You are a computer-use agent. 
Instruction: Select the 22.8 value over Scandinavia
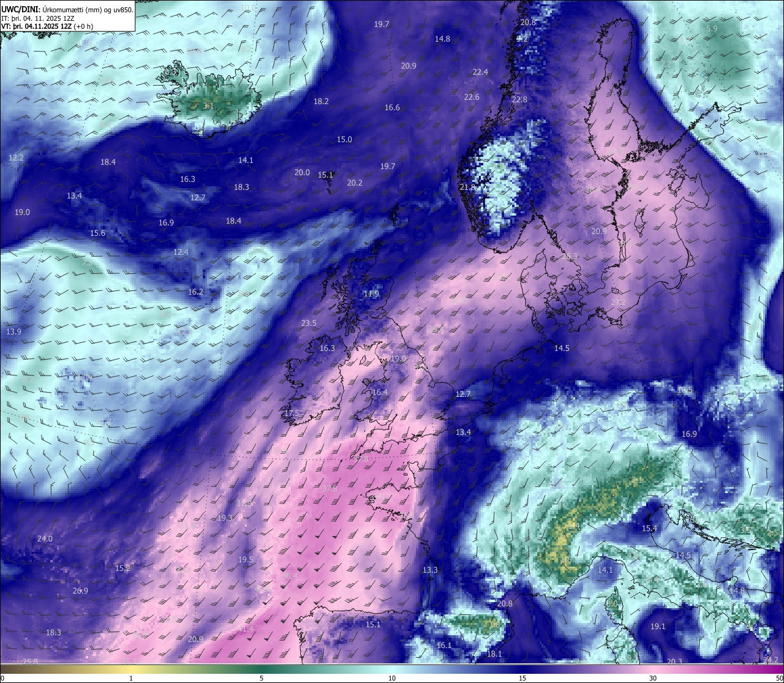click(519, 100)
